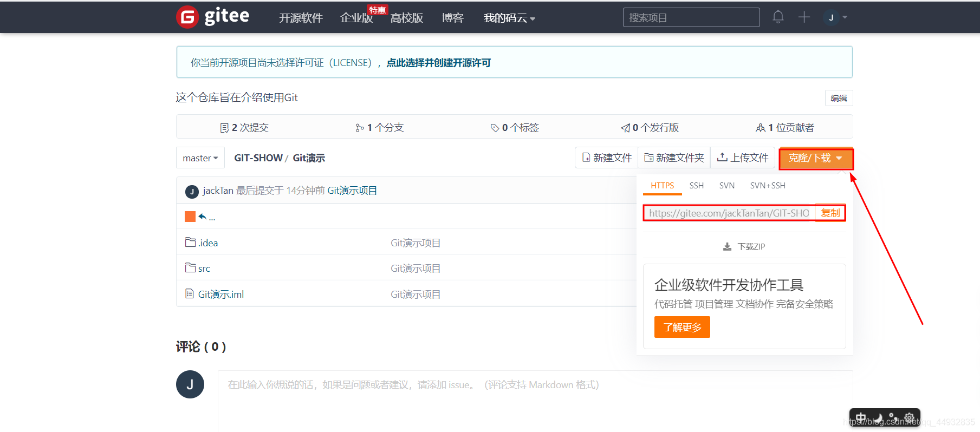Click the back arrow parent directory icon
The width and height of the screenshot is (980, 432).
[x=203, y=217]
